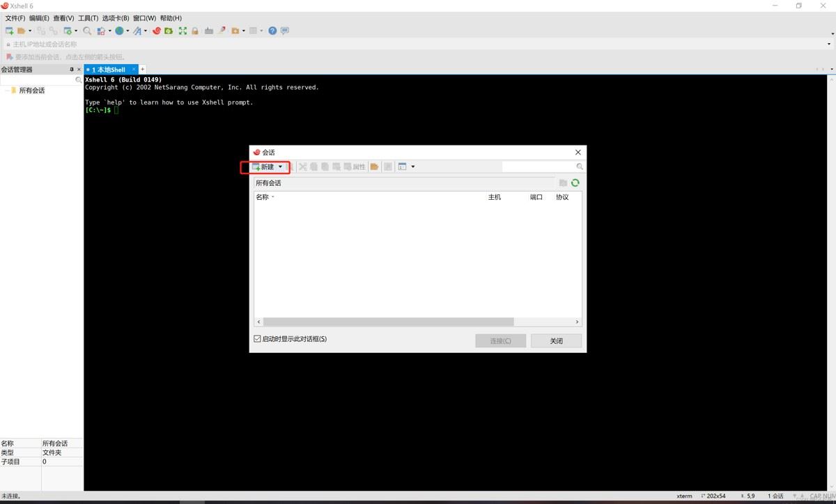Open dropdown arrow beside font icon
The width and height of the screenshot is (836, 504).
pos(146,31)
